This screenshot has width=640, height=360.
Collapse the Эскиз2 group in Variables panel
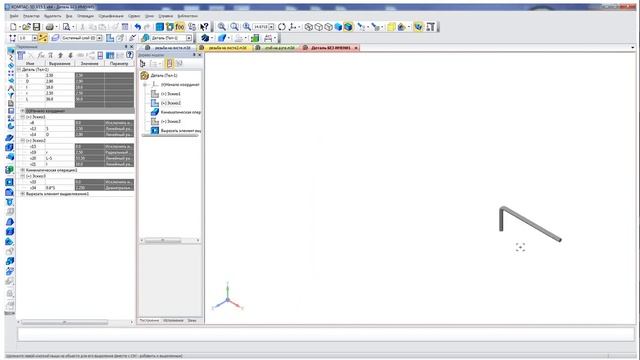tap(23, 141)
